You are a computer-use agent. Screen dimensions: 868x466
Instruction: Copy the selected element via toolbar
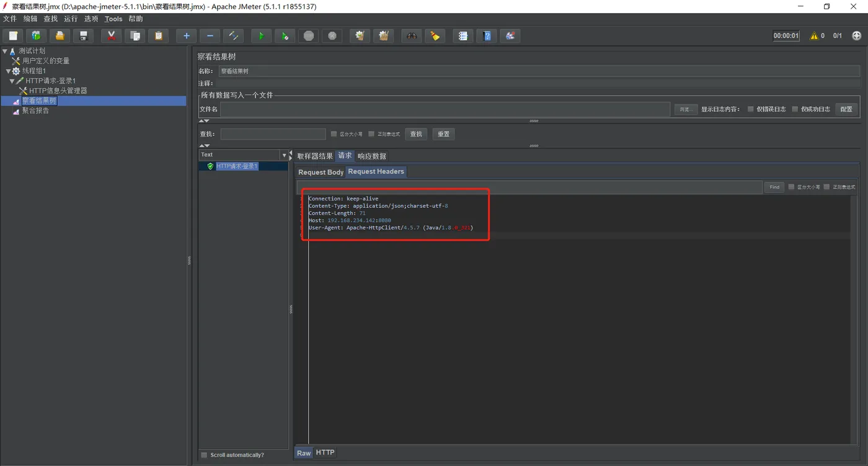[135, 36]
